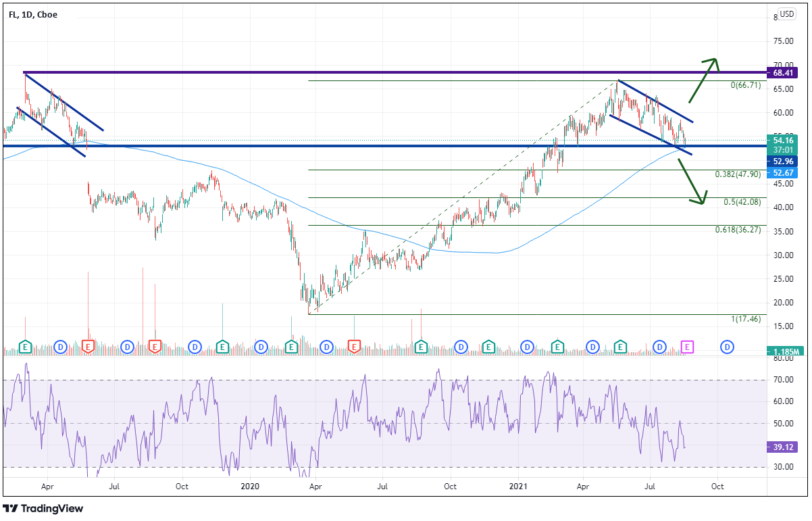Click the 2021 label on time axis
This screenshot has width=812, height=521.
click(x=518, y=486)
